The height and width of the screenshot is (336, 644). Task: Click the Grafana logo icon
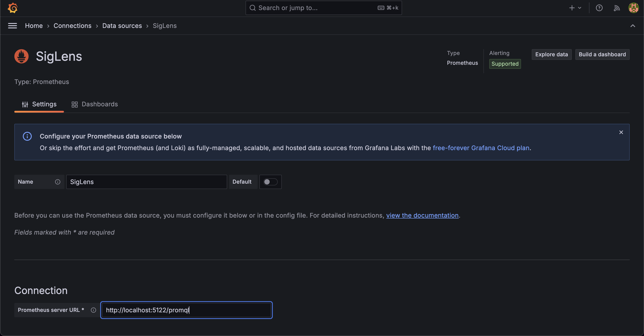pos(13,8)
